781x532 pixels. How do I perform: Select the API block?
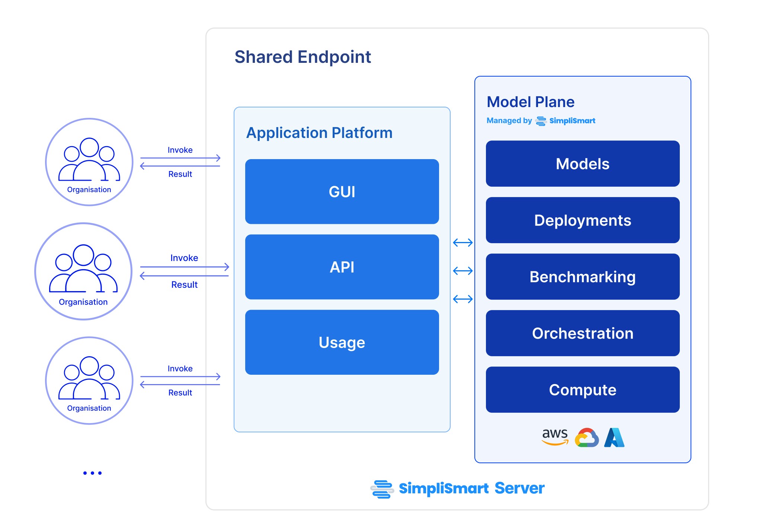[x=341, y=267]
